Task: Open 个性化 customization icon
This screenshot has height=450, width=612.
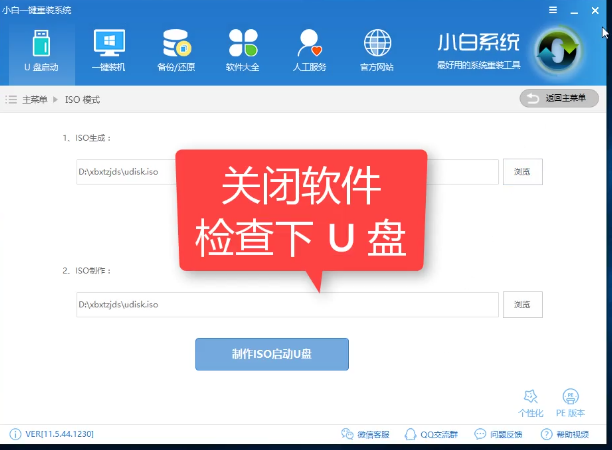Action: [x=531, y=403]
